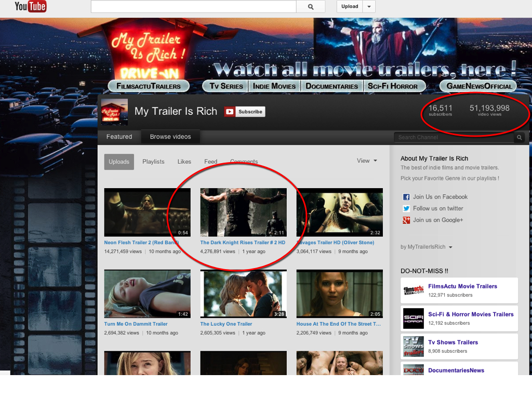Viewport: 532px width, 399px height.
Task: Expand the View dropdown
Action: pos(367,161)
